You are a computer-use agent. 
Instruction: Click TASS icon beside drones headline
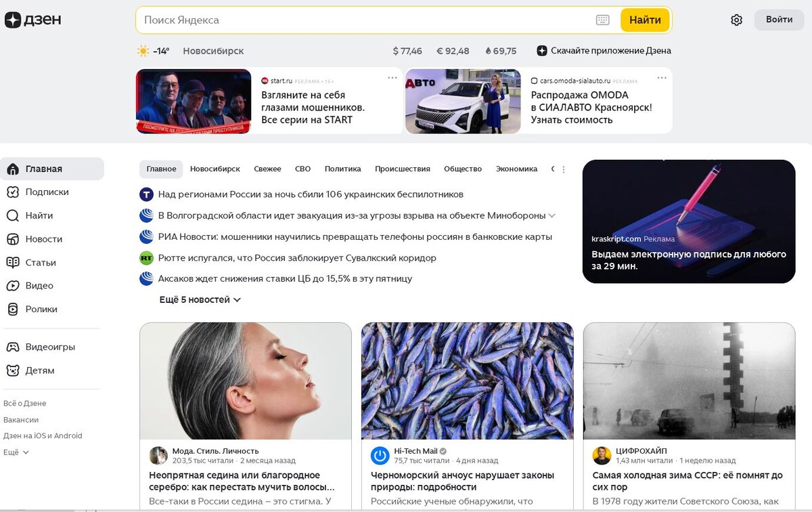(x=146, y=194)
